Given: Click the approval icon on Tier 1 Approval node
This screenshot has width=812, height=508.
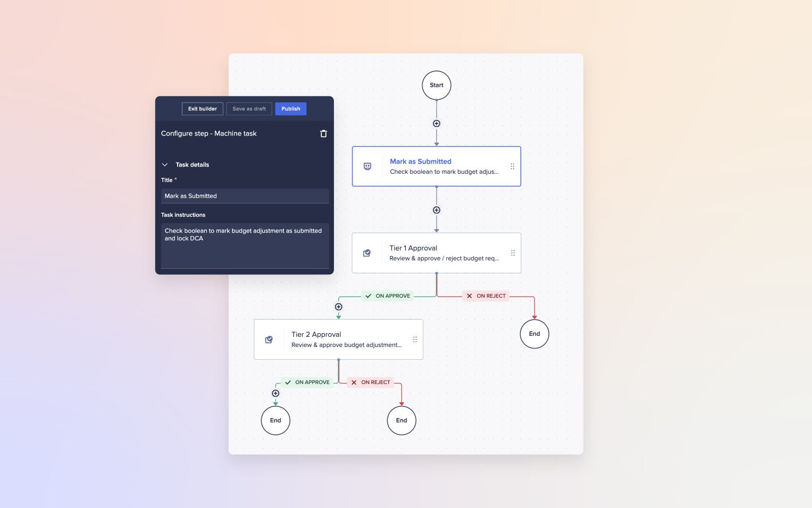Looking at the screenshot, I should point(367,252).
